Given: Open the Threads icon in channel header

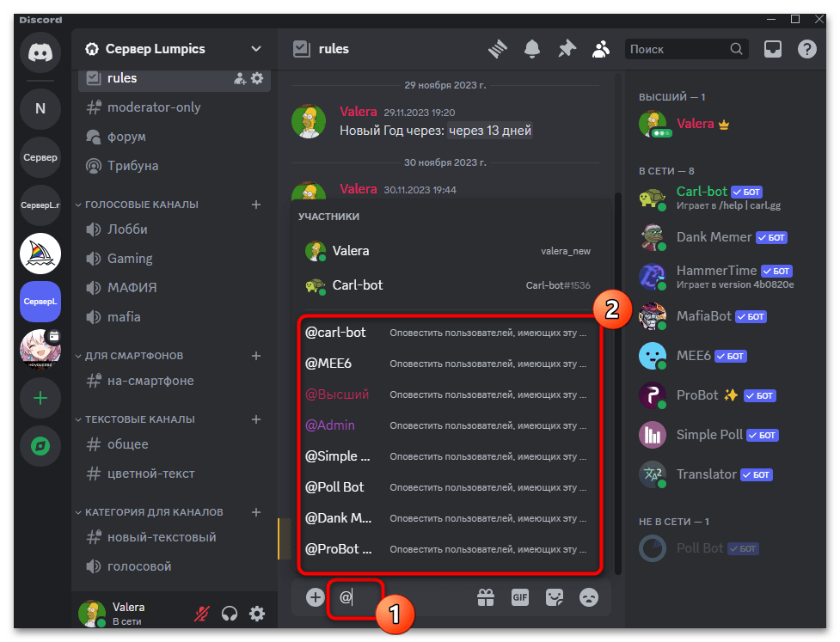Looking at the screenshot, I should click(x=499, y=49).
